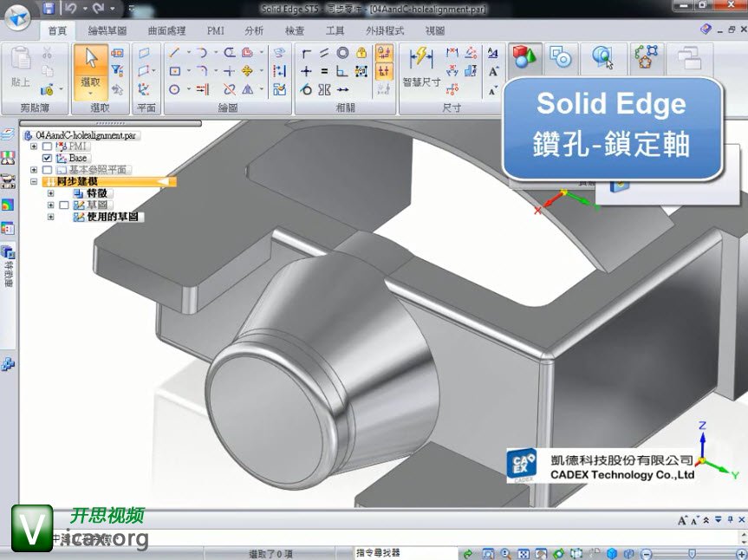Open the 首頁 ribbon tab
The width and height of the screenshot is (748, 560).
click(x=57, y=31)
